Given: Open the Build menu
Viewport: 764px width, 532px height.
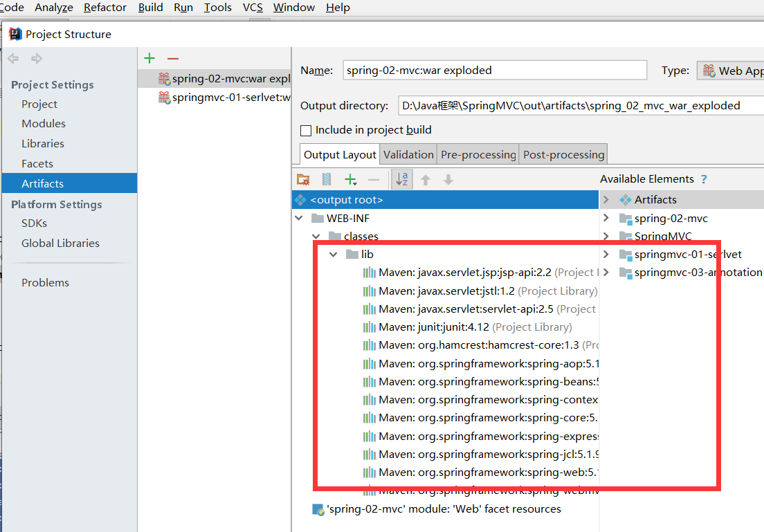Looking at the screenshot, I should click(150, 8).
